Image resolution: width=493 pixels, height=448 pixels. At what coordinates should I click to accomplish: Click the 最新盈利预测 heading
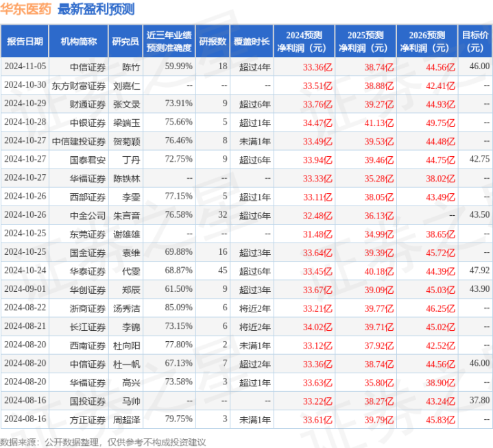[x=96, y=9]
